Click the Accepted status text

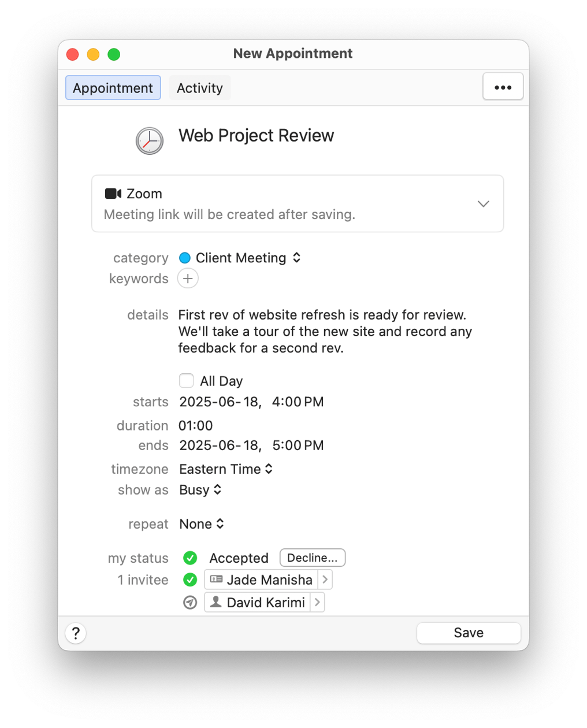[x=239, y=558]
